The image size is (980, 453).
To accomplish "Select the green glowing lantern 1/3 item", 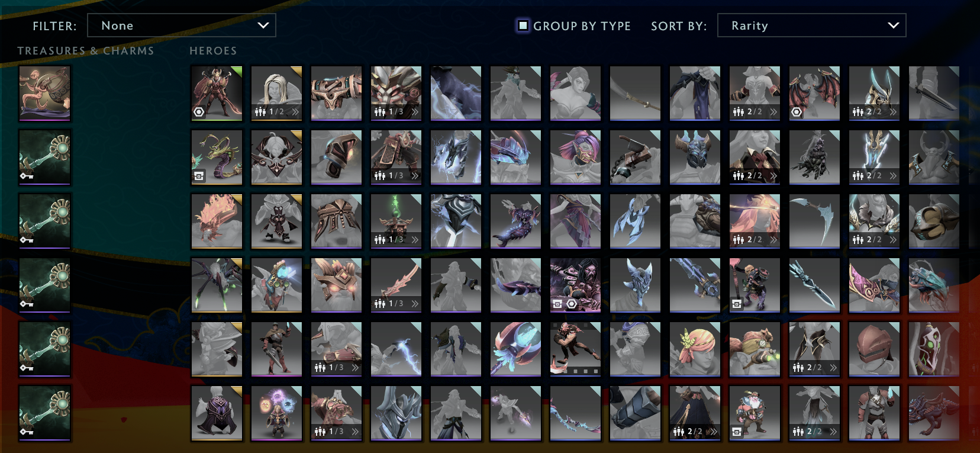I will click(x=396, y=221).
